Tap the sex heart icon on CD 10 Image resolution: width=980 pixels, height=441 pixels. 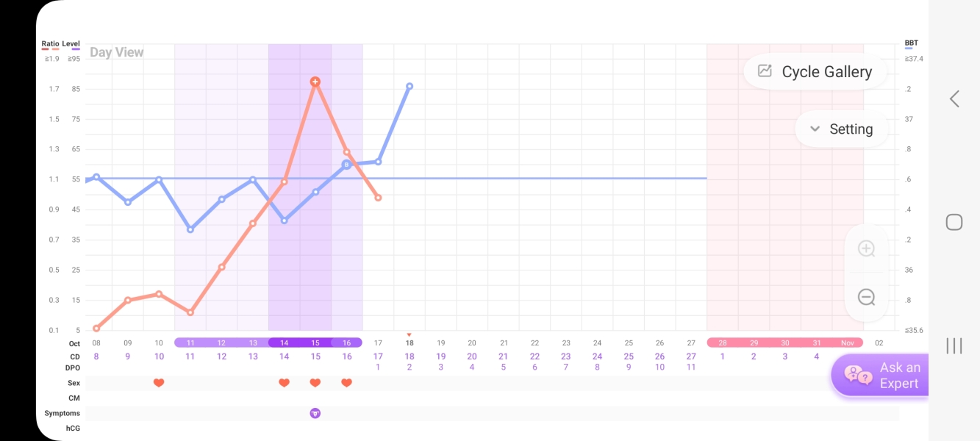click(159, 383)
